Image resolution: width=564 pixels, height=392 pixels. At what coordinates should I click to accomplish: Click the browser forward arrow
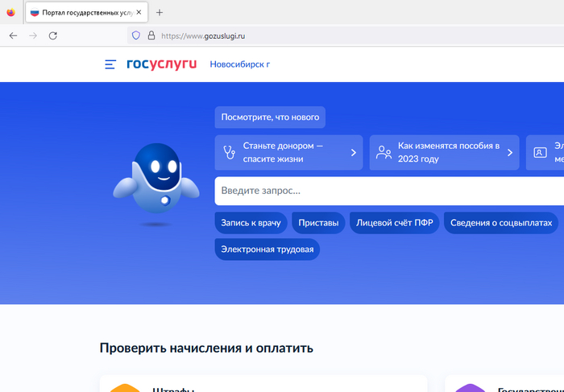pos(33,35)
